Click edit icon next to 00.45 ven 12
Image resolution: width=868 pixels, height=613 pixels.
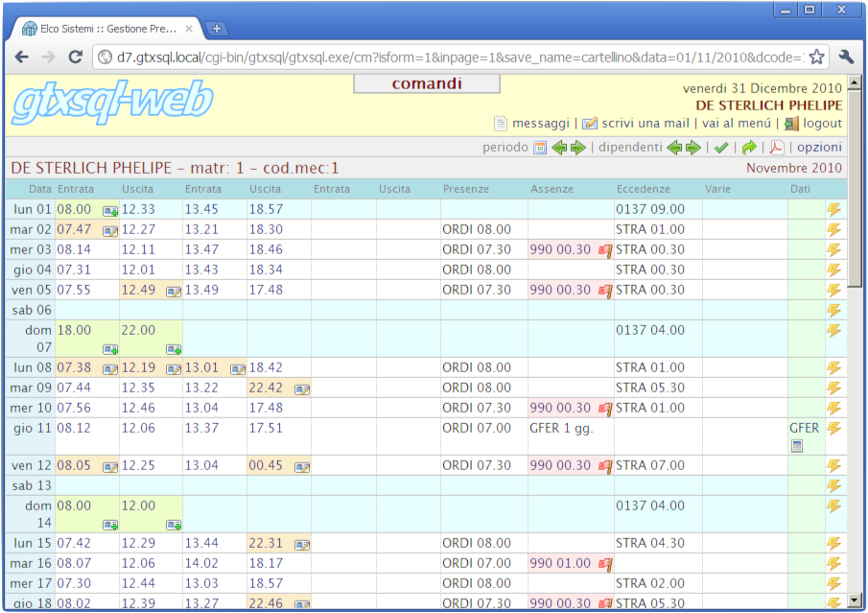(302, 467)
